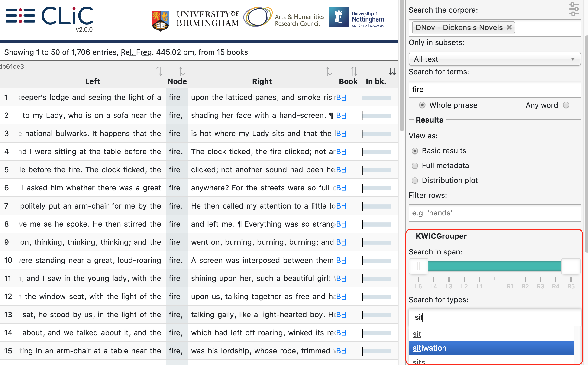The width and height of the screenshot is (588, 365).
Task: Select the Whole phrase radio button
Action: [x=422, y=105]
